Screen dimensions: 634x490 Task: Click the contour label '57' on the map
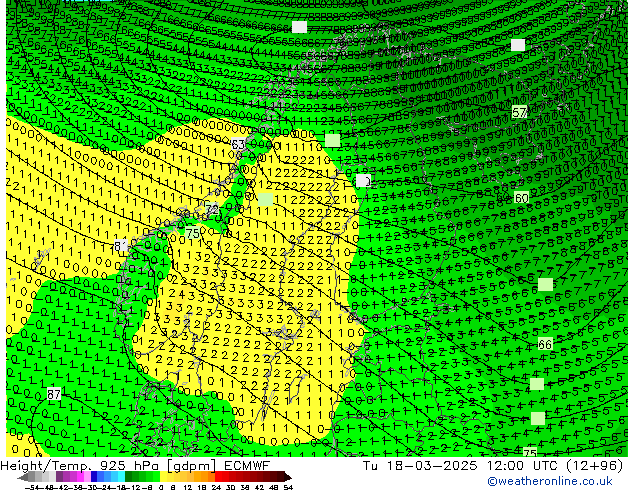(519, 112)
